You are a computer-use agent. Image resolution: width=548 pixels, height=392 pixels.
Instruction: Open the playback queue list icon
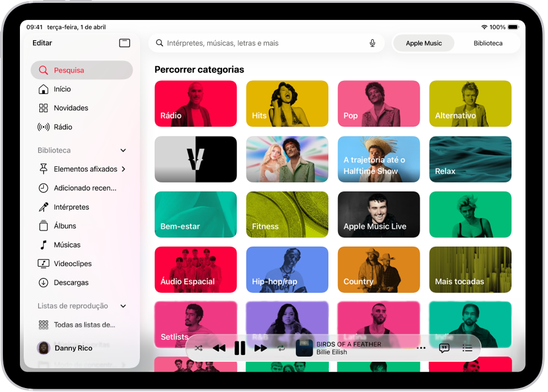click(467, 348)
